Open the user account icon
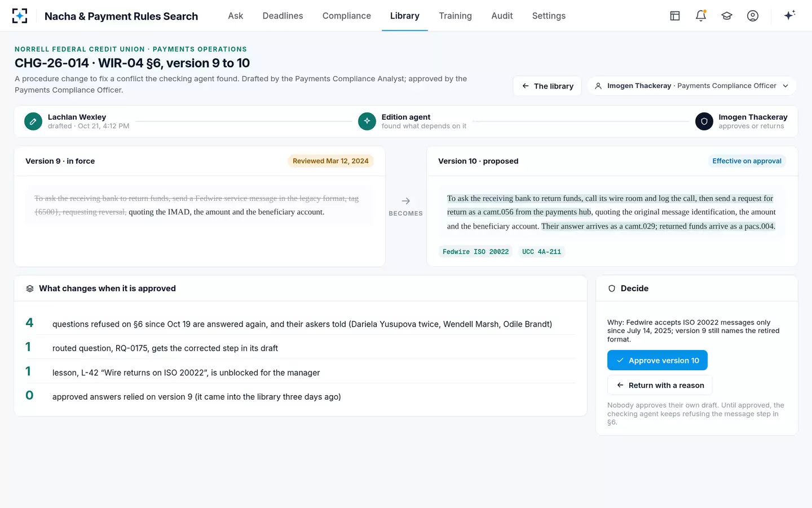This screenshot has height=508, width=812. (753, 16)
